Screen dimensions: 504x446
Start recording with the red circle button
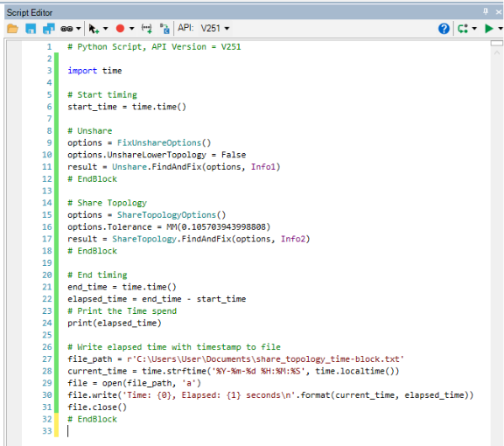(120, 29)
